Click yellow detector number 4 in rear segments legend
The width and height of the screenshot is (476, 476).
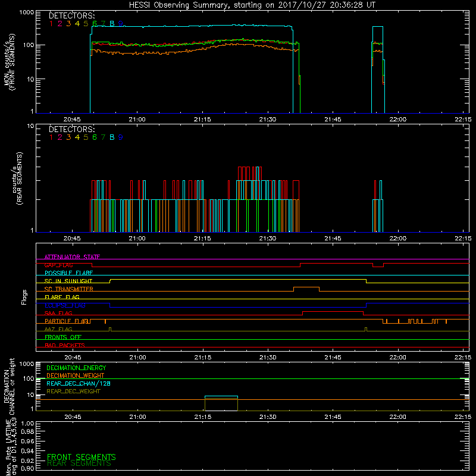[77, 137]
